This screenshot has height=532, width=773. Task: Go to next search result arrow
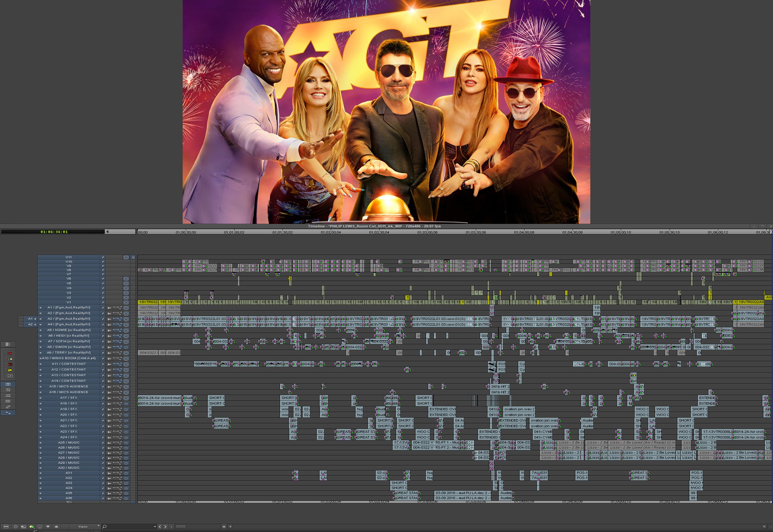pyautogui.click(x=165, y=527)
